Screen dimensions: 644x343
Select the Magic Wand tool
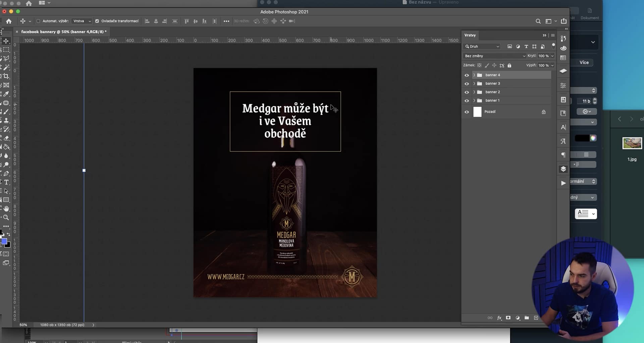click(6, 67)
